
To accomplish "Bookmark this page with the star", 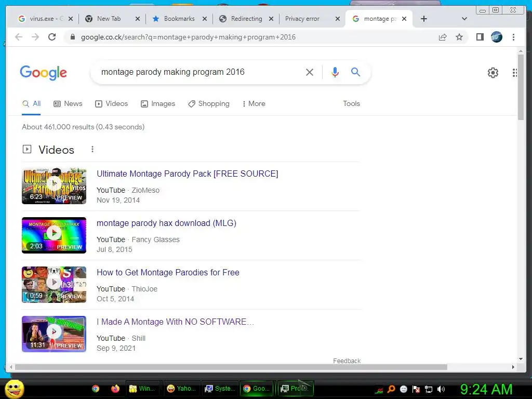I will click(459, 37).
